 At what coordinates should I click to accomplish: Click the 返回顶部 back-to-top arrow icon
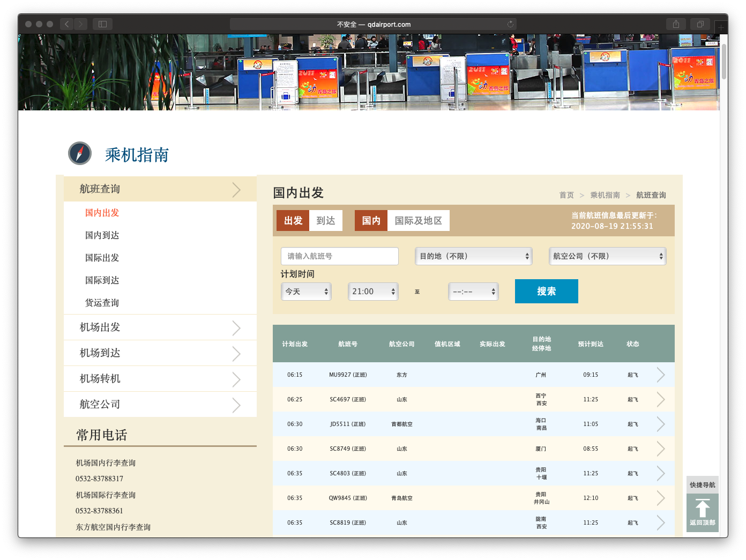click(702, 508)
